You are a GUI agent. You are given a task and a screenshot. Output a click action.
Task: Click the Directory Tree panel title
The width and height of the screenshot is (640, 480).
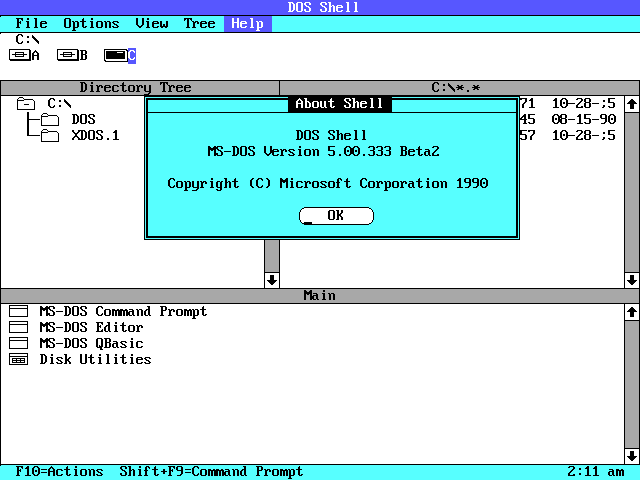(x=136, y=88)
